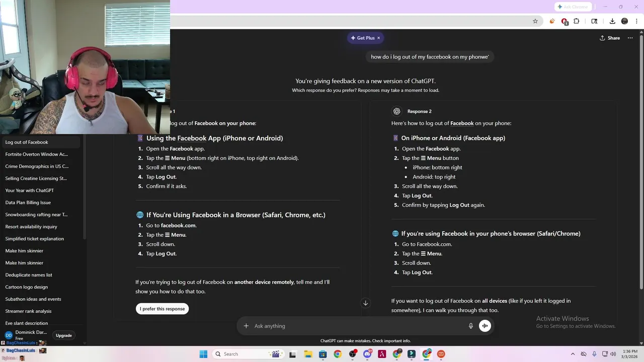Dismiss the Get Plus pill with X
The image size is (644, 362).
[x=379, y=38]
